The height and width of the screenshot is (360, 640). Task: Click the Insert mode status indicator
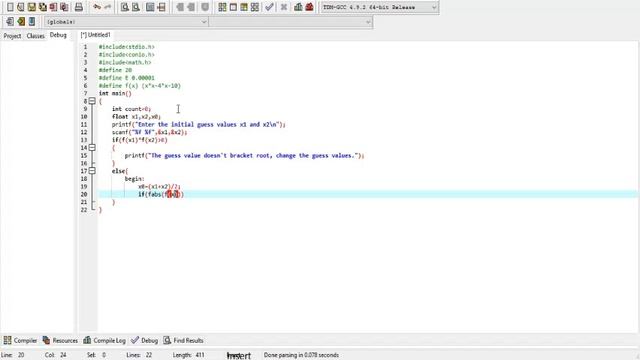[239, 356]
